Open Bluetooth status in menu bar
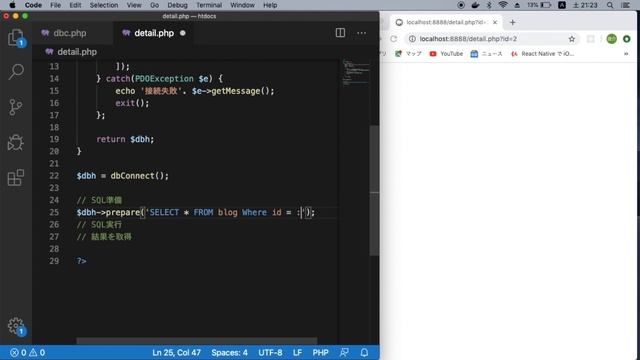Image resolution: width=640 pixels, height=360 pixels. (489, 5)
